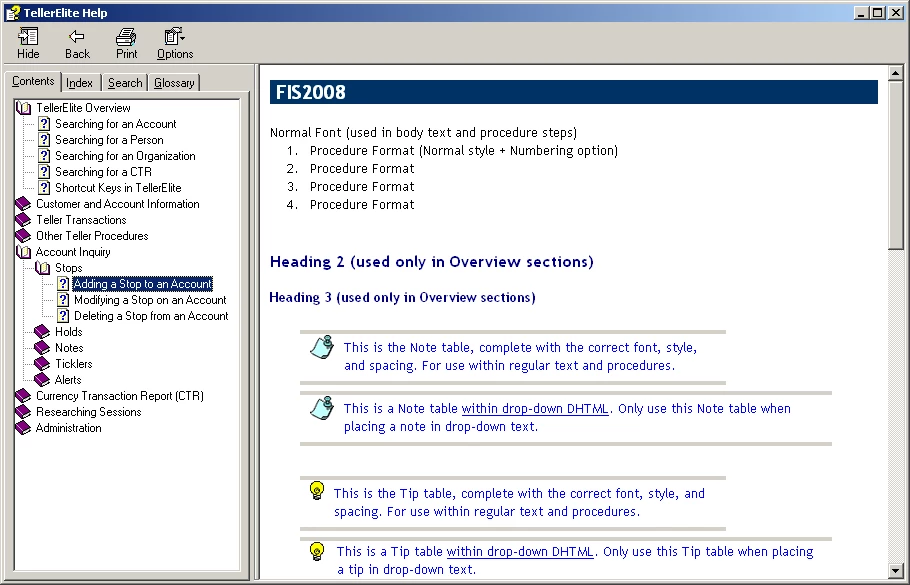Click the topic icon beside Searching for a Person

point(44,140)
